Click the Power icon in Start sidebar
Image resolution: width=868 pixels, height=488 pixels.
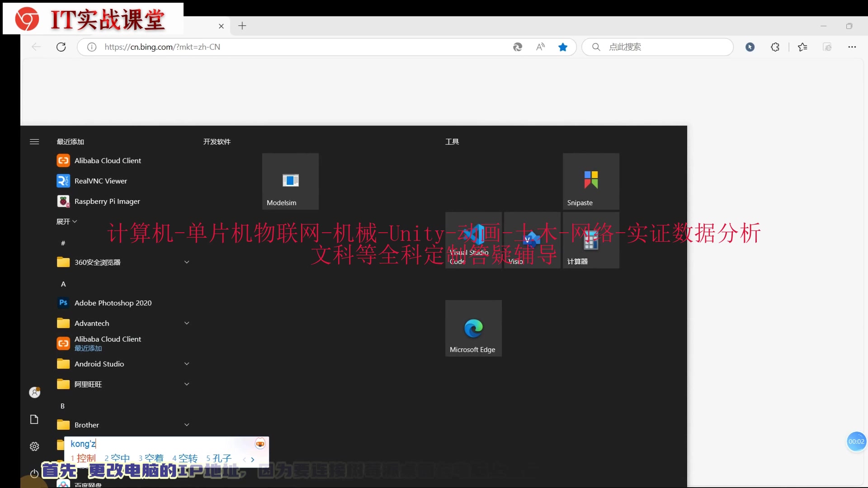tap(34, 474)
